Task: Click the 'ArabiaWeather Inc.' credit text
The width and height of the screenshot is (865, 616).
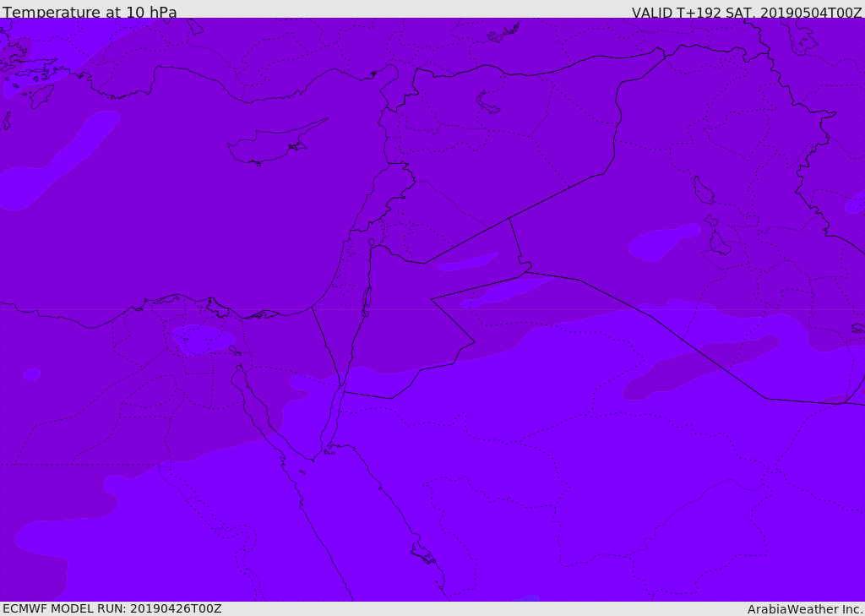Action: pyautogui.click(x=805, y=609)
